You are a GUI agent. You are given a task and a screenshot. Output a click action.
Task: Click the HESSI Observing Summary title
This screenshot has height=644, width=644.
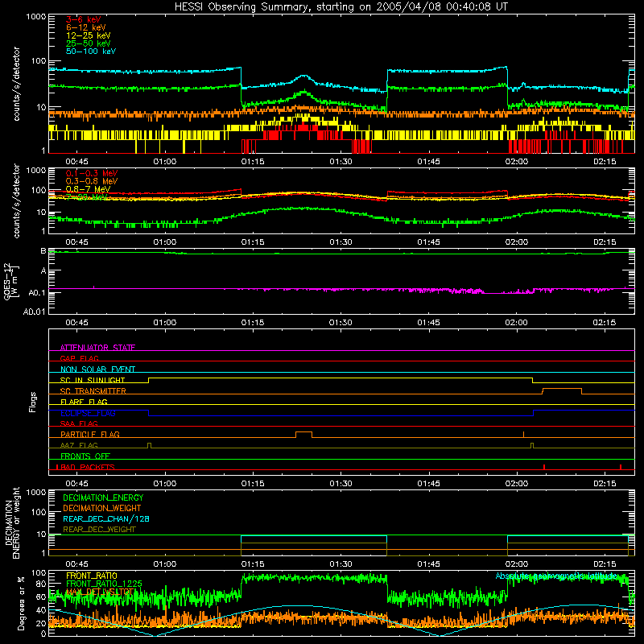[341, 7]
